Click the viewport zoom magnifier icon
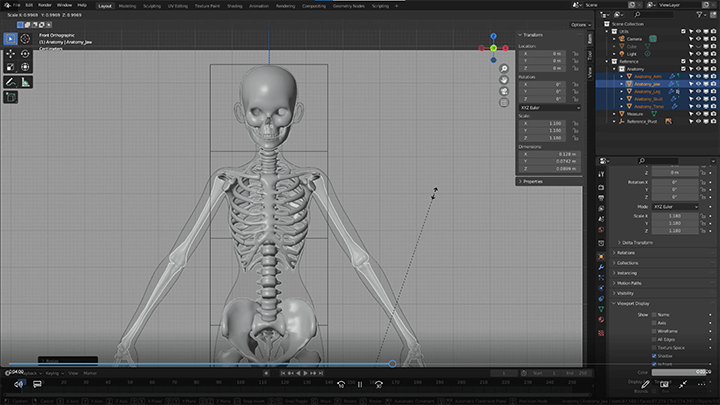 [x=504, y=68]
